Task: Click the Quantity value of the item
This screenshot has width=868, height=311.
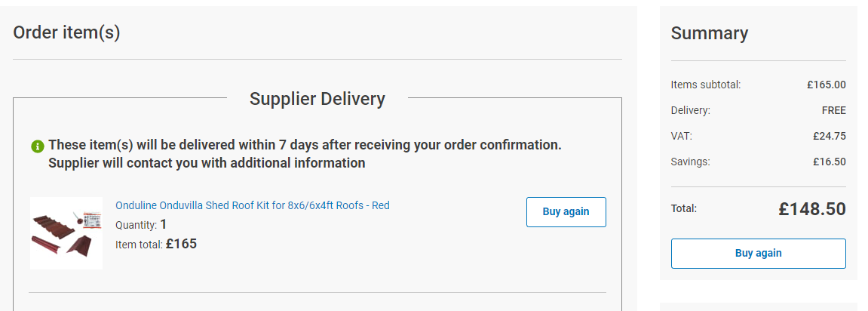Action: click(x=163, y=224)
